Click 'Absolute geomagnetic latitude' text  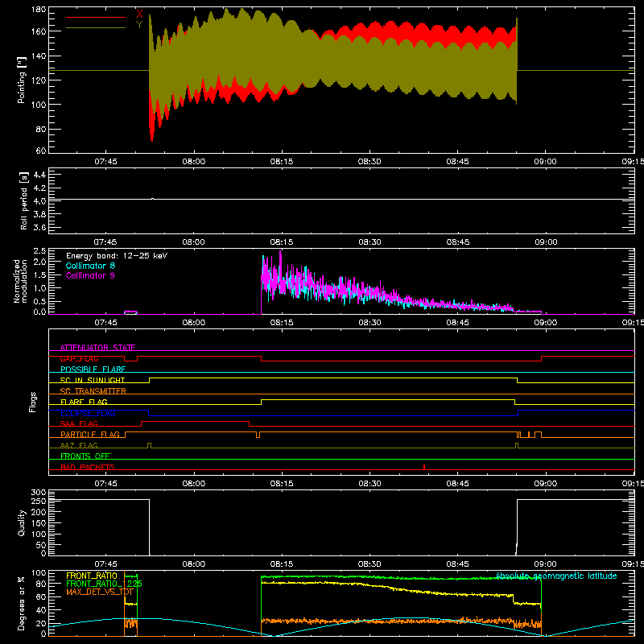click(556, 576)
